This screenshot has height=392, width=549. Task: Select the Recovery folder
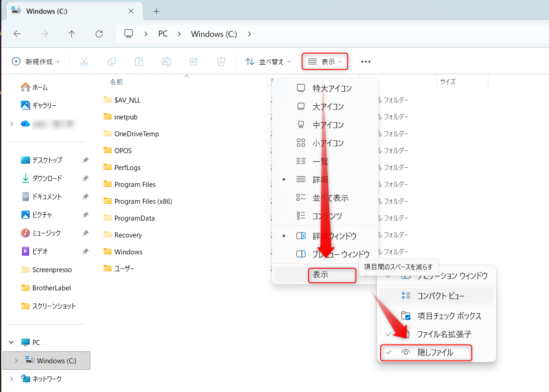coord(123,235)
